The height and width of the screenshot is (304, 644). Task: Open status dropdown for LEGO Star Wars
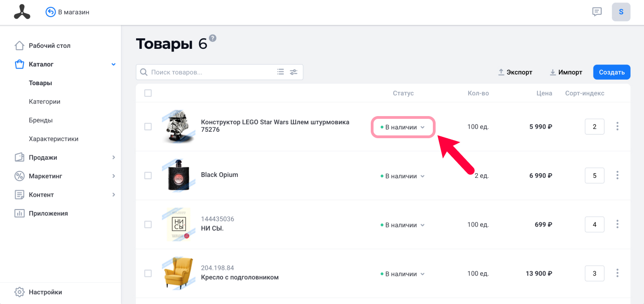[403, 127]
